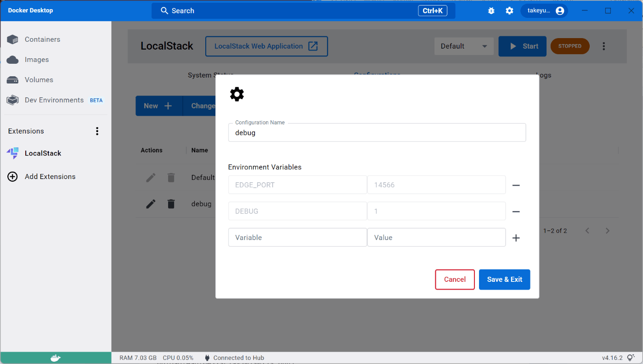Open the Docker settings gear icon
Screen dimensions: 643x364
[509, 11]
